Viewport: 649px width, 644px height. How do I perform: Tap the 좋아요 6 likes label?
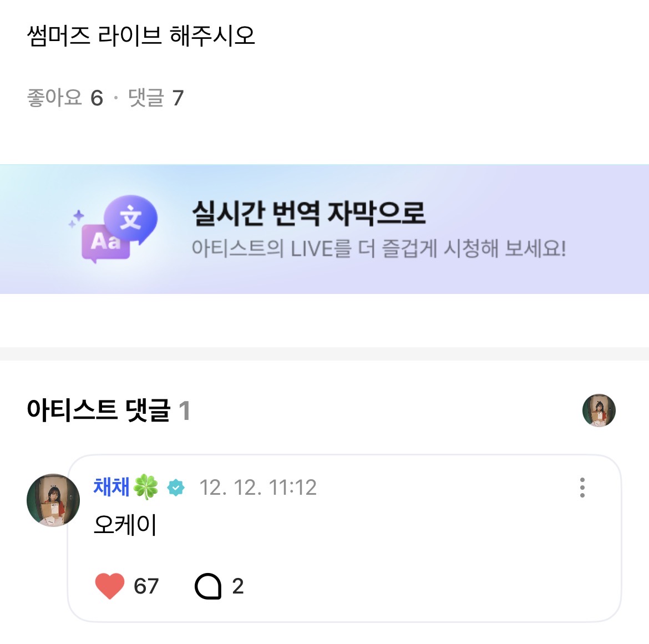(65, 98)
